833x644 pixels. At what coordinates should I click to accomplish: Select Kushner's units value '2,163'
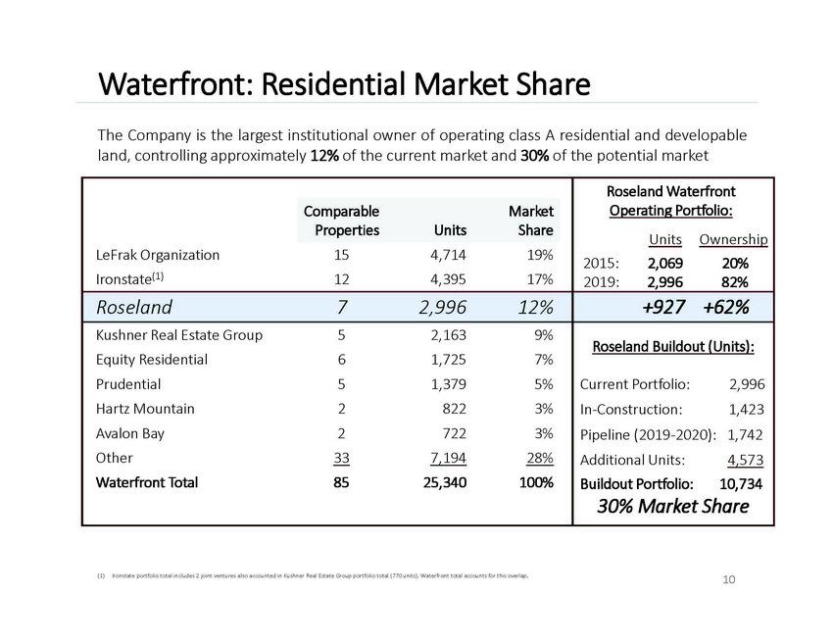point(448,335)
